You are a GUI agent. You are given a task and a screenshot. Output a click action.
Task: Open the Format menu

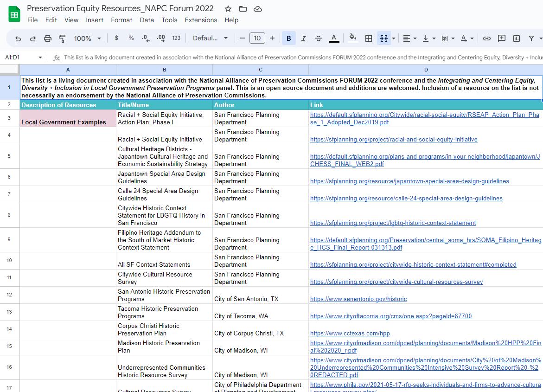[121, 20]
